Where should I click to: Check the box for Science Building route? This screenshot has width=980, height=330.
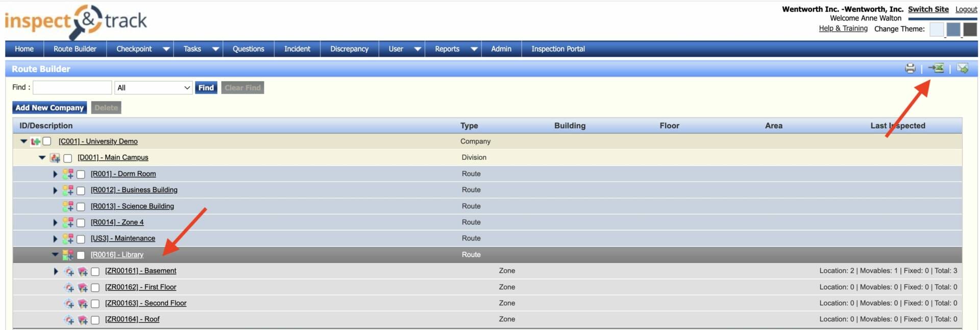(x=81, y=206)
